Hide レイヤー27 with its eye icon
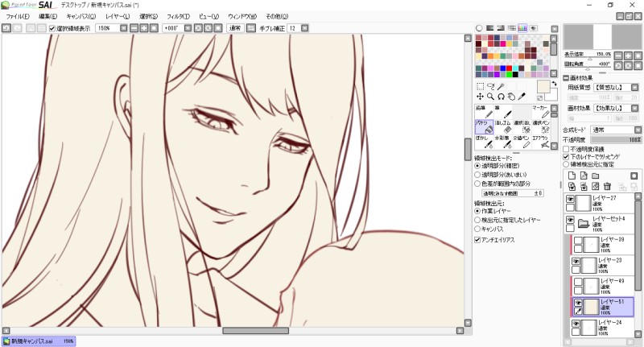Viewport: 644px width, 347px height. point(570,199)
